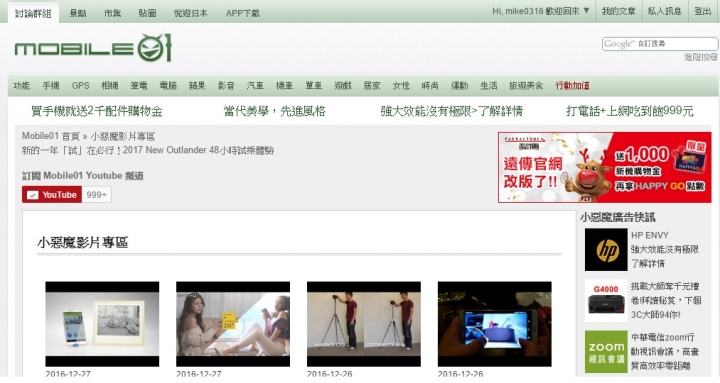The width and height of the screenshot is (720, 383).
Task: Click 打電話+上網吃到飽999元 text ad
Action: pyautogui.click(x=630, y=111)
